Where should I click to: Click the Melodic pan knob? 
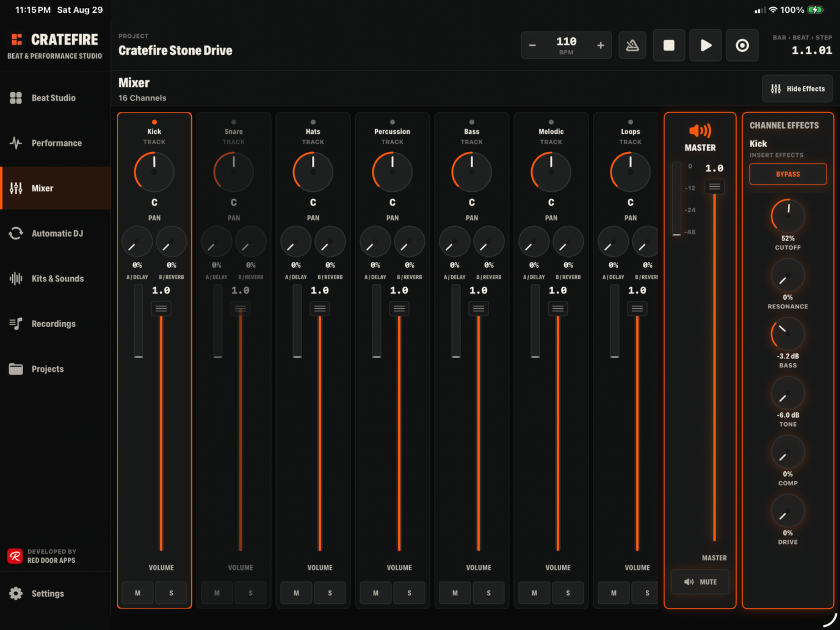[x=551, y=172]
